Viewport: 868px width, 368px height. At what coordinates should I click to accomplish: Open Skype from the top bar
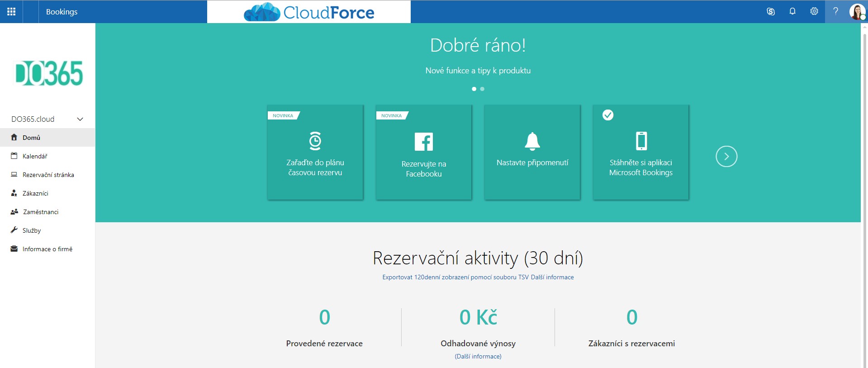(771, 11)
